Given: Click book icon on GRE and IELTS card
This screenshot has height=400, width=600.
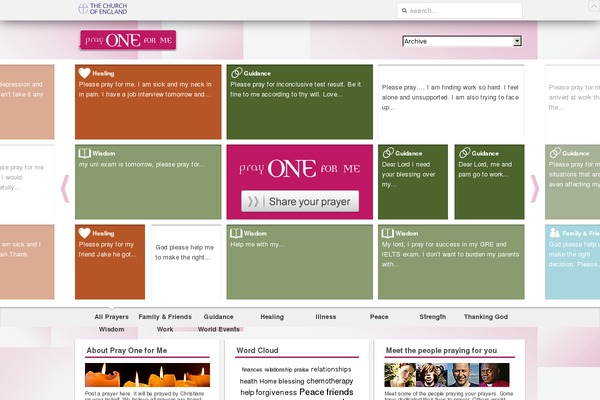Looking at the screenshot, I should pyautogui.click(x=388, y=233).
